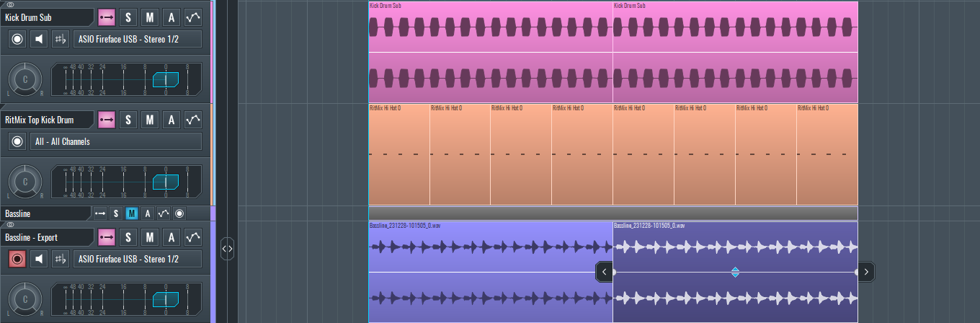
Task: Select the first Bassline_231228 wav clip
Action: [x=490, y=272]
